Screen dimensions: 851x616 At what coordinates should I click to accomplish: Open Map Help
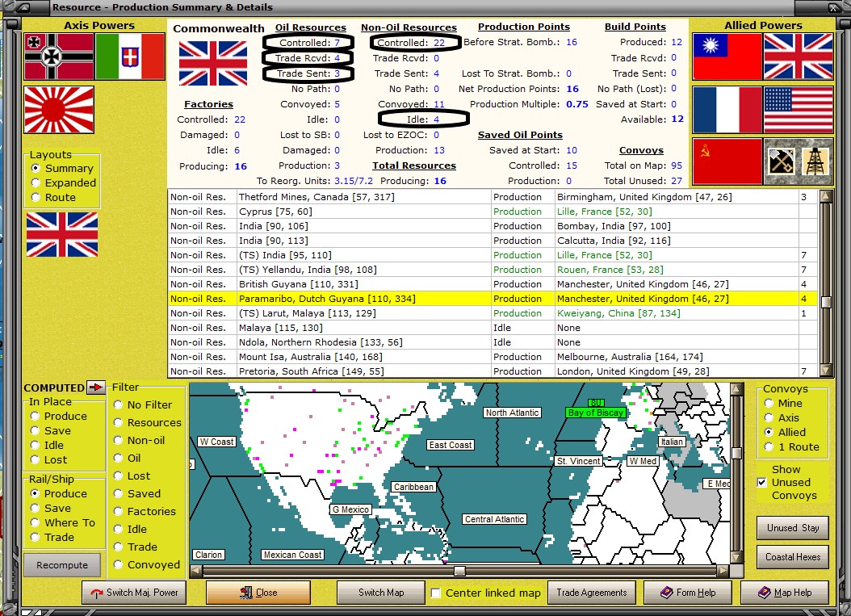785,593
